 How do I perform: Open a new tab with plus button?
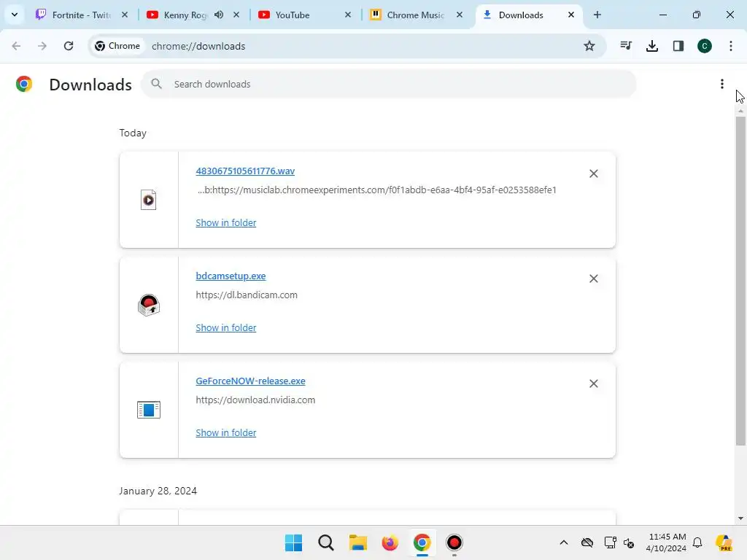(x=597, y=15)
